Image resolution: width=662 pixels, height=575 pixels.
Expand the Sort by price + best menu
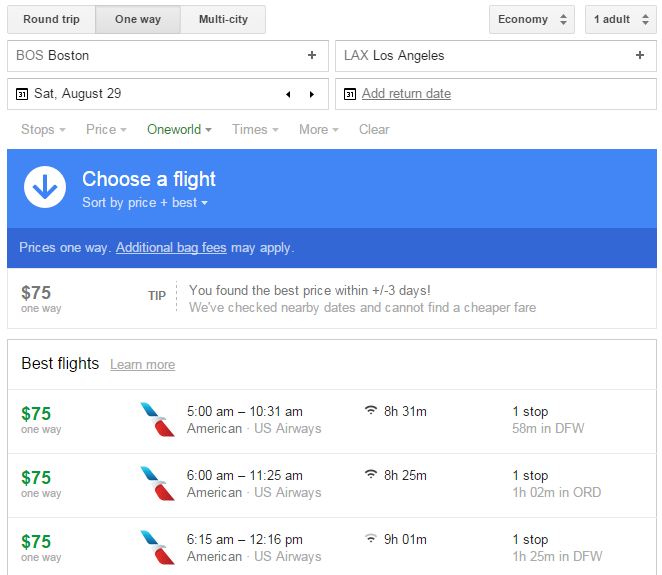click(145, 203)
